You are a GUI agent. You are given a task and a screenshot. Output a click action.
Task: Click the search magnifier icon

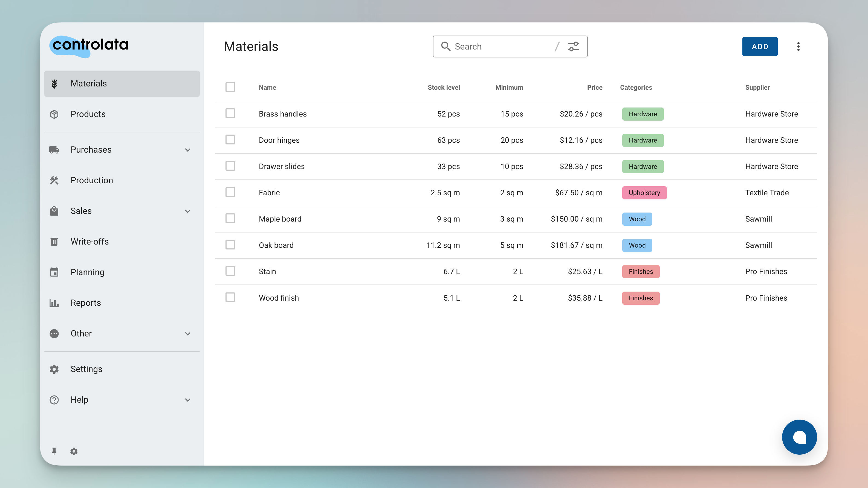coord(446,47)
